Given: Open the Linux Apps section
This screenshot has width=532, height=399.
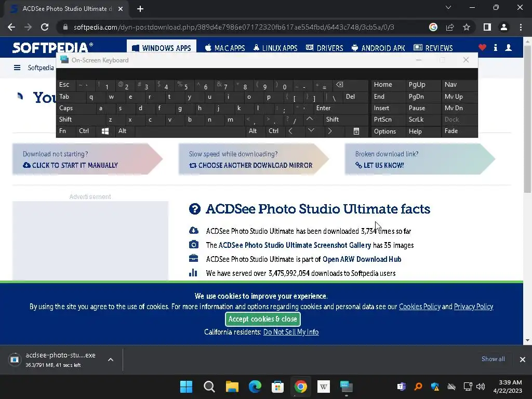Looking at the screenshot, I should (275, 48).
